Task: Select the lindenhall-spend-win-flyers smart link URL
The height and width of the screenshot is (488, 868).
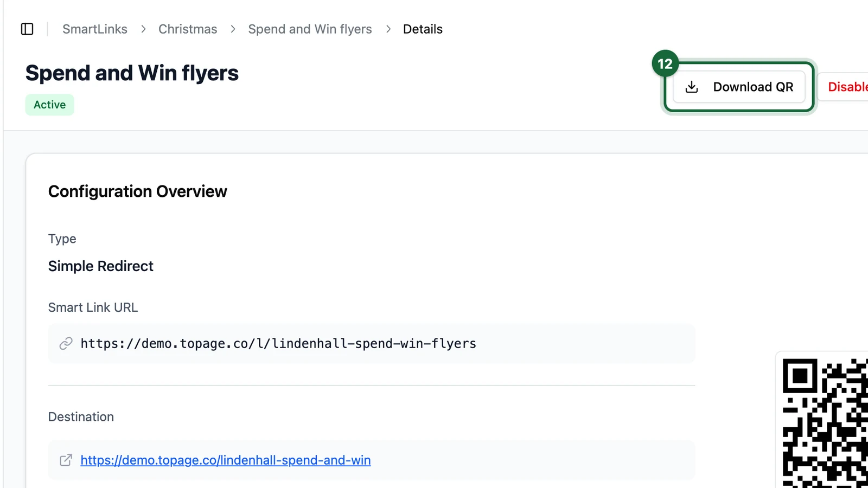Action: (278, 344)
